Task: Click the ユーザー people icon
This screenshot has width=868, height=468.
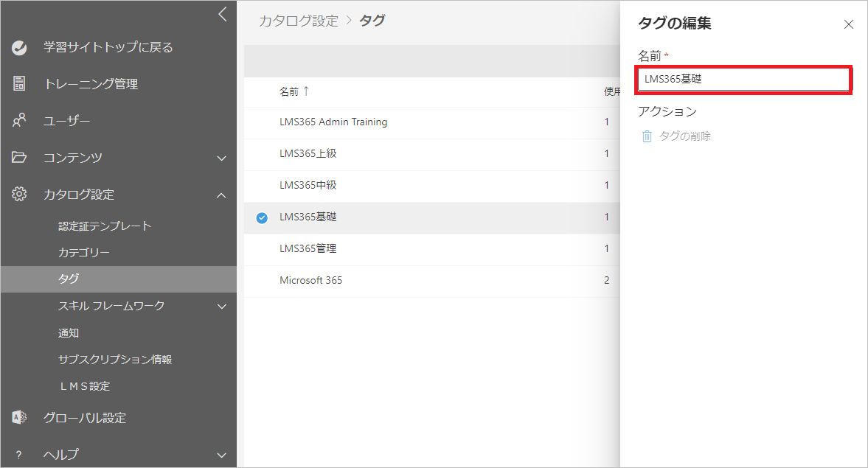Action: (19, 120)
